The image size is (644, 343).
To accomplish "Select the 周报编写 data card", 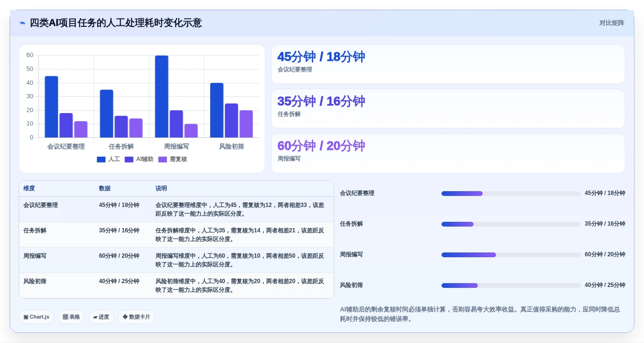I will click(x=448, y=153).
